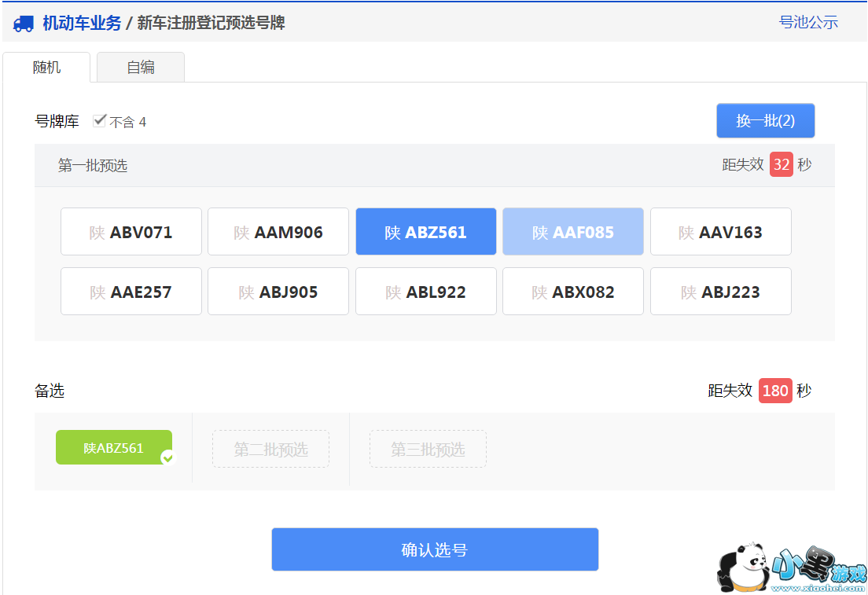The image size is (868, 595).
Task: Select plate 陕 ABJ223
Action: (x=721, y=292)
